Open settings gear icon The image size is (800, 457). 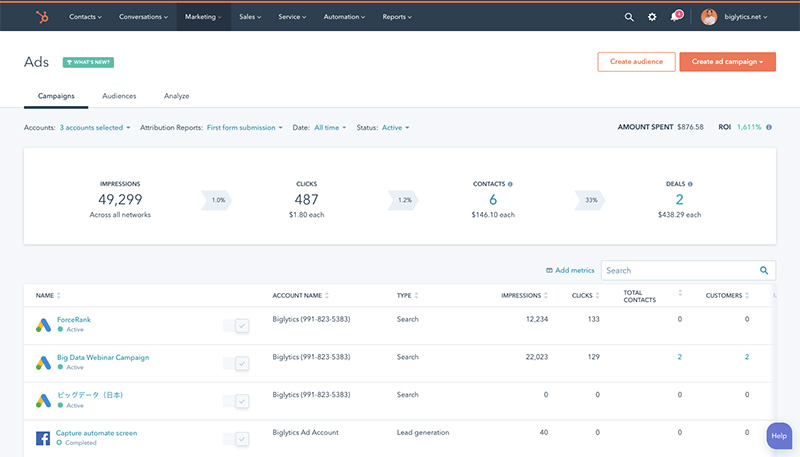[652, 17]
